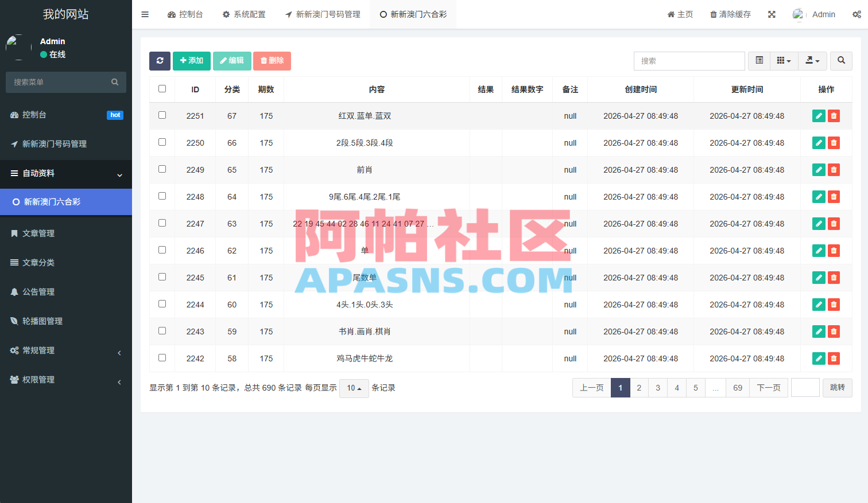Click the 我的网站 site title

[x=66, y=14]
